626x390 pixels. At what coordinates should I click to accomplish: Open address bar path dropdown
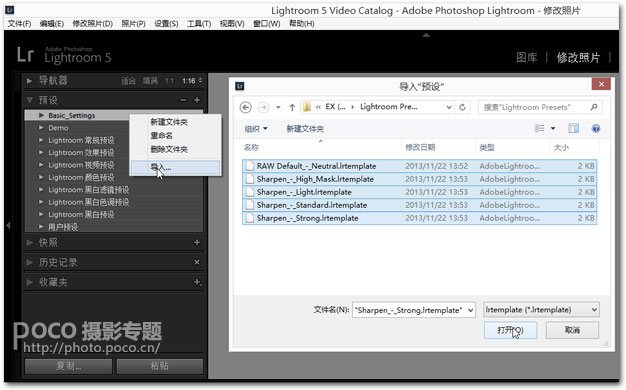point(449,107)
